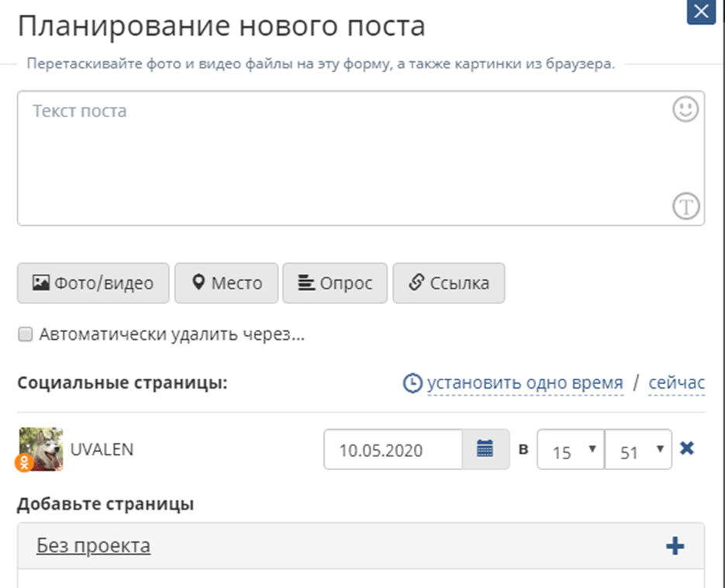Viewport: 725px width, 588px height.
Task: Click the plus icon in Без проекта
Action: (x=675, y=546)
